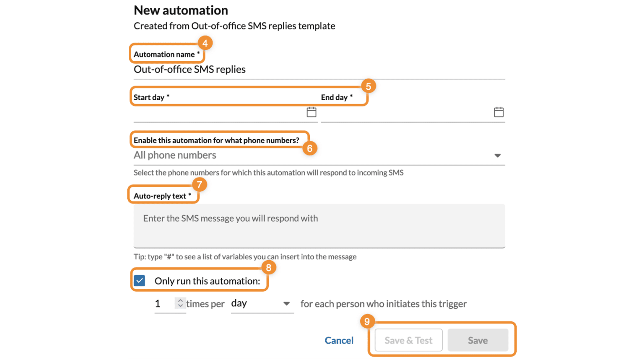Click the orange step 9 badge
The width and height of the screenshot is (644, 360).
tap(367, 321)
